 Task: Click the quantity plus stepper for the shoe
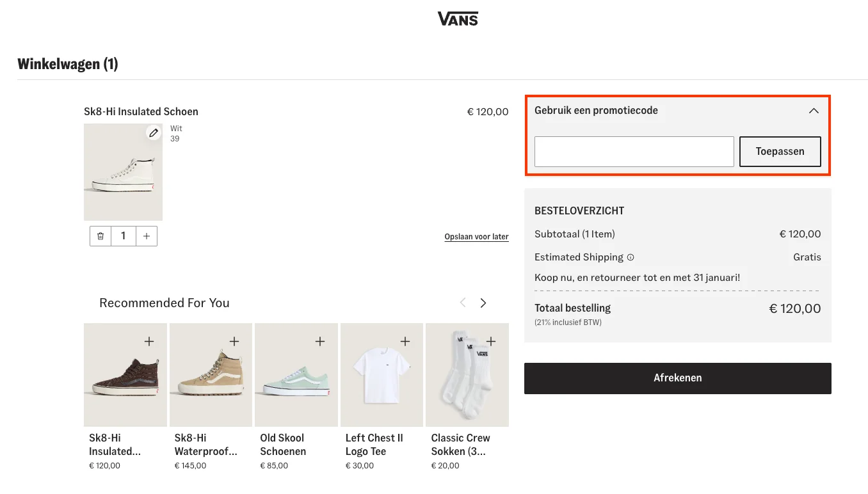click(146, 235)
